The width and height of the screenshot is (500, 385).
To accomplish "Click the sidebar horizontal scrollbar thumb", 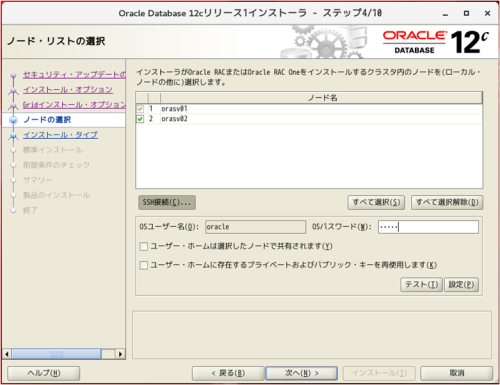I will tap(56, 354).
